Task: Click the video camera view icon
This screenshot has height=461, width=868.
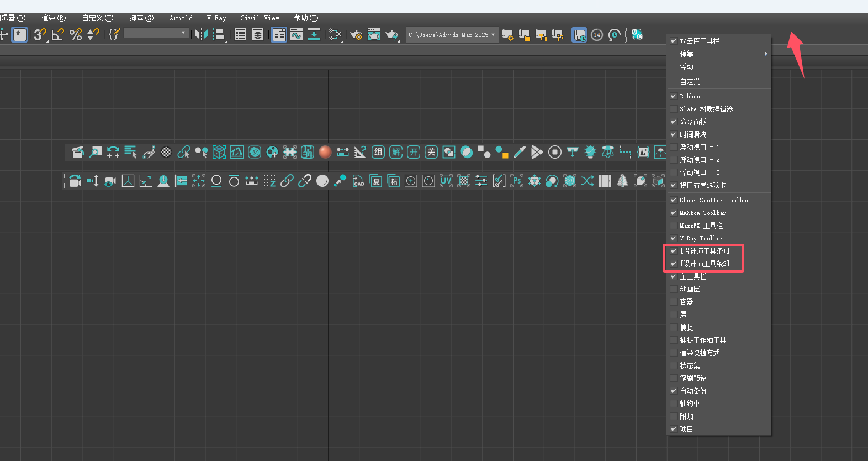Action: (110, 181)
